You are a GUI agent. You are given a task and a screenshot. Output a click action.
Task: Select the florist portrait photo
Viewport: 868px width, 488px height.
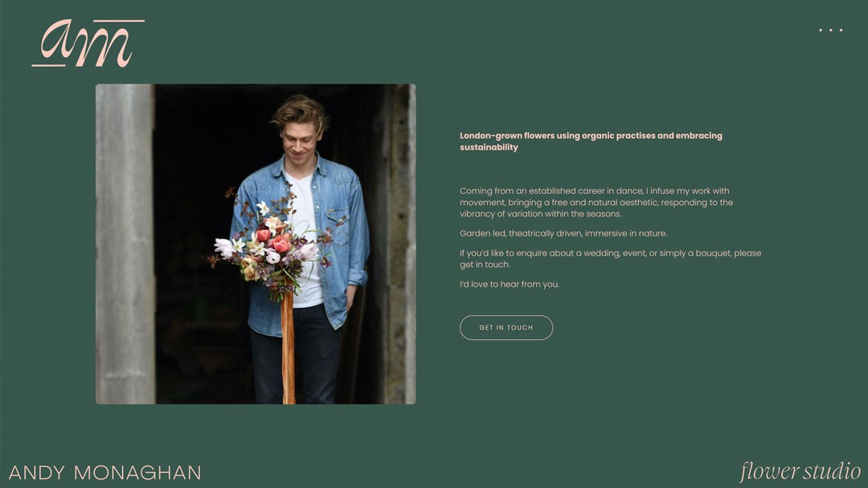[x=256, y=244]
